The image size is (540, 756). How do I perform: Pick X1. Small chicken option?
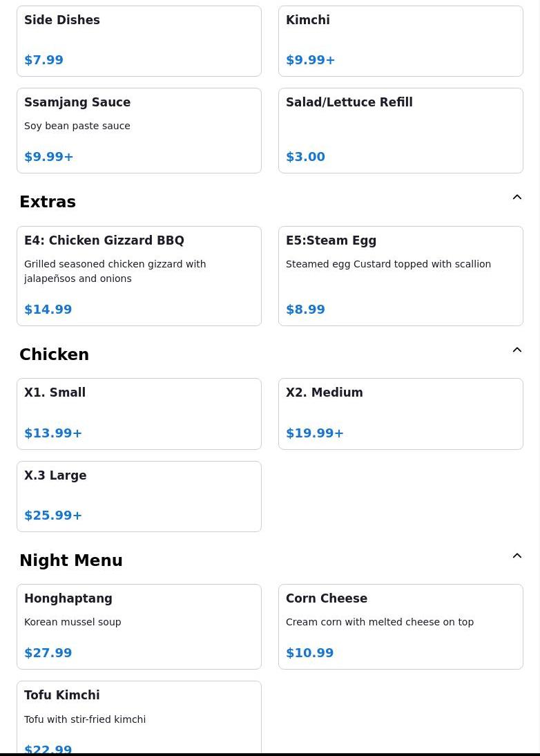pyautogui.click(x=139, y=413)
